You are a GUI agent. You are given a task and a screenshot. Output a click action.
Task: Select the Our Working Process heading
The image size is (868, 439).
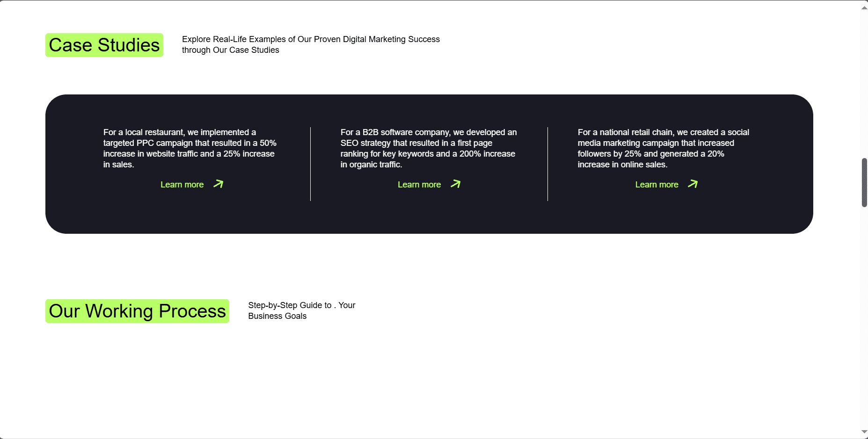click(x=137, y=311)
